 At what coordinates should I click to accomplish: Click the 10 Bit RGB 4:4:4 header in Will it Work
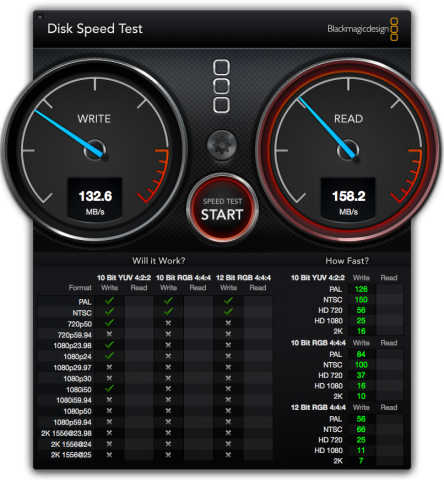tap(183, 278)
